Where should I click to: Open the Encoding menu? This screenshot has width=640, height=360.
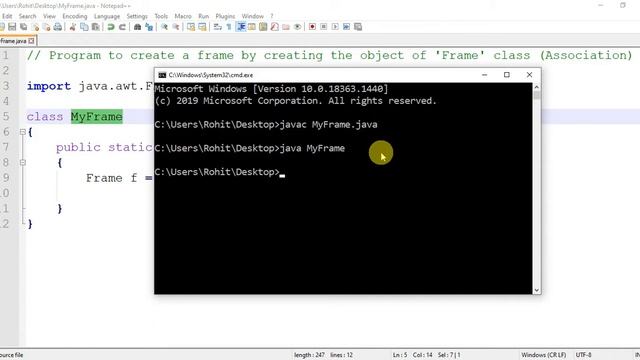[x=75, y=16]
